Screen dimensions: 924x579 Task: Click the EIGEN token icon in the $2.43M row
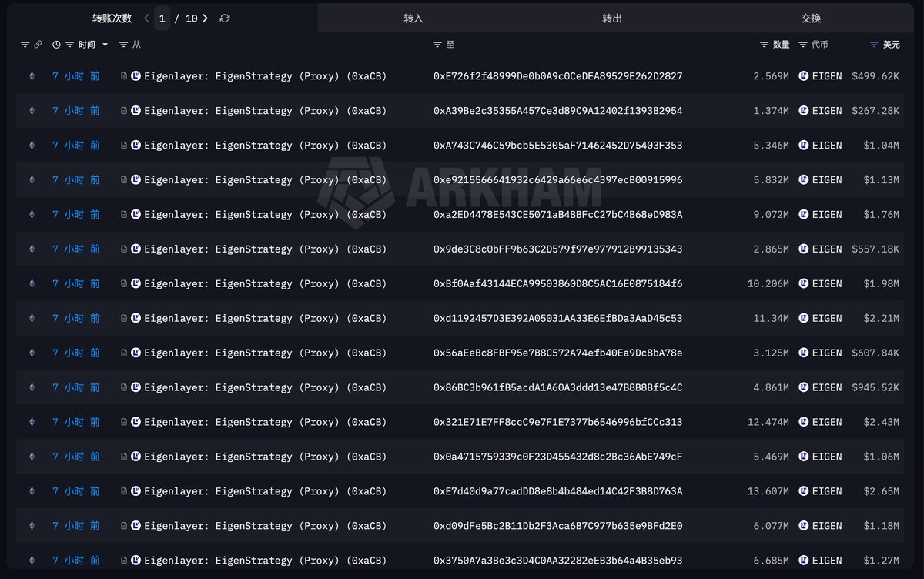804,422
